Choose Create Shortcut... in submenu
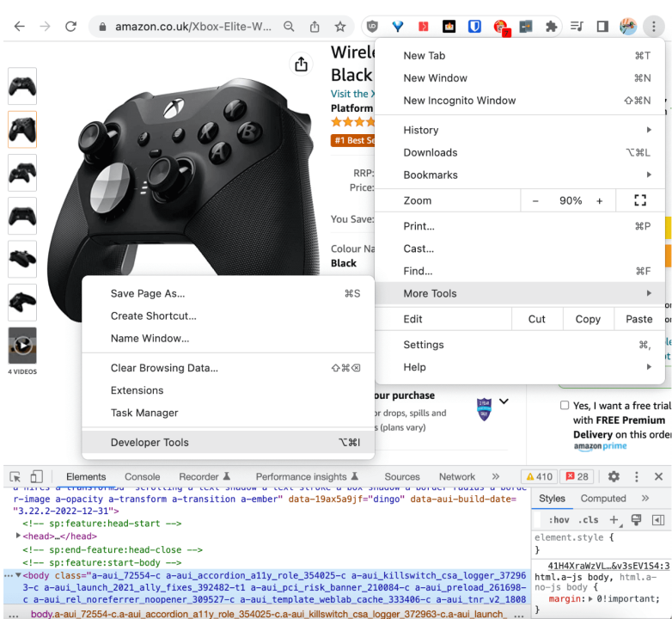Viewport: 672px width, 619px height. (228, 316)
